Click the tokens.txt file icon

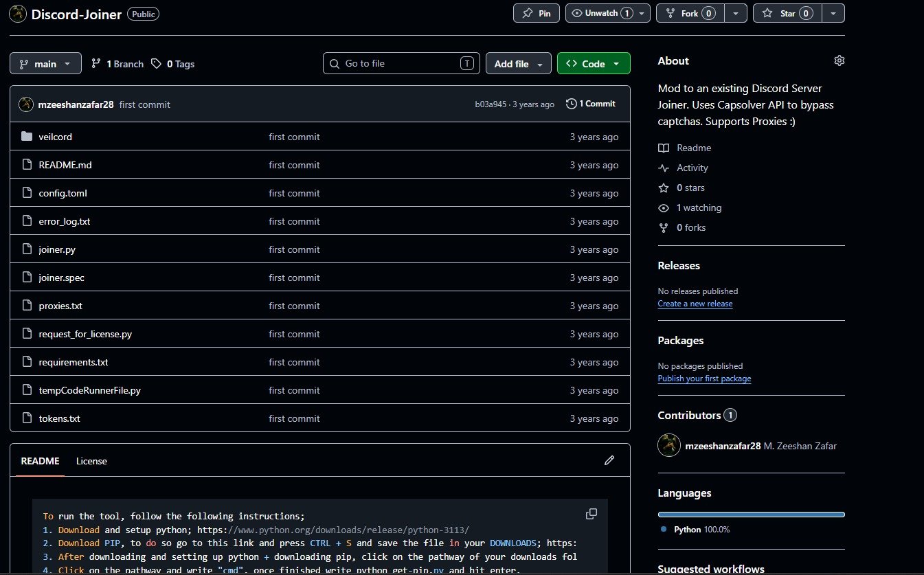[x=27, y=418]
